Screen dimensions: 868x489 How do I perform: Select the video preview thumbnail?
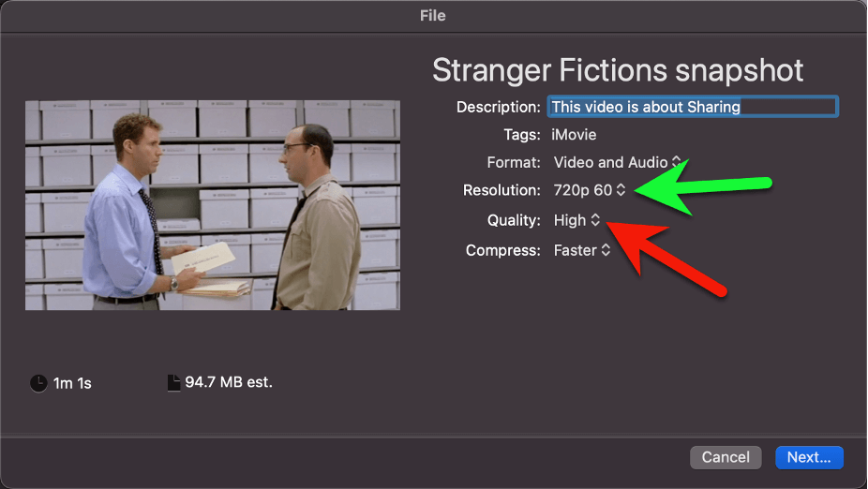(x=213, y=205)
